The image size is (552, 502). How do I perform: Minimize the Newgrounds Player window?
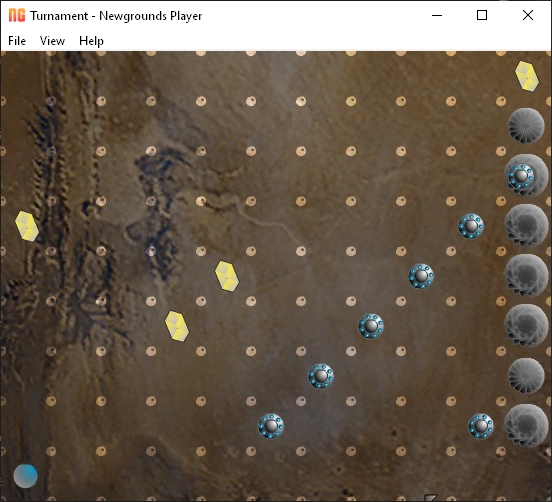click(437, 15)
